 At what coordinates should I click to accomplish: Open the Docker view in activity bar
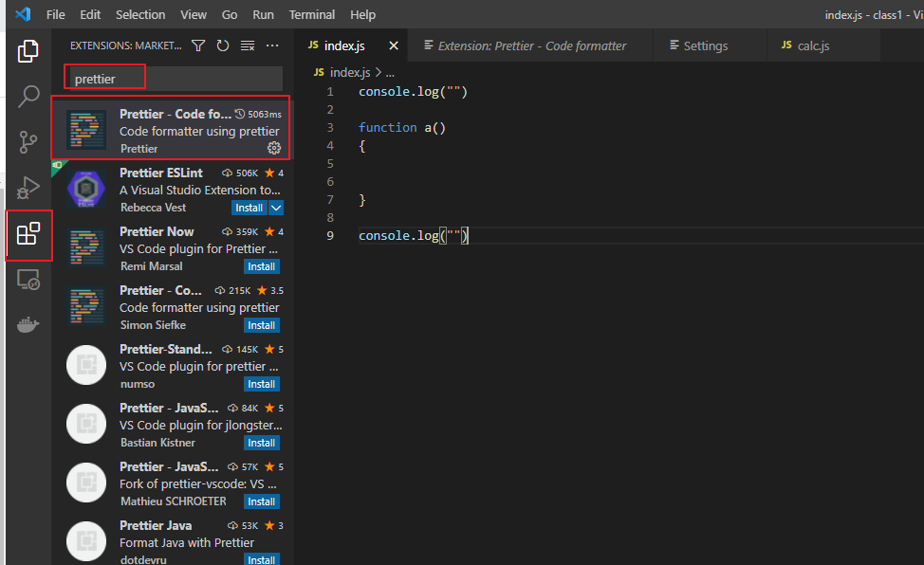28,324
